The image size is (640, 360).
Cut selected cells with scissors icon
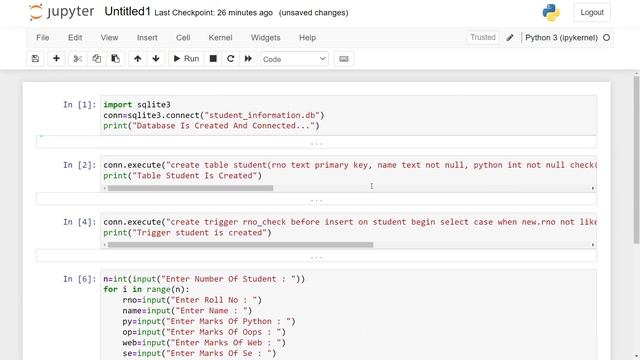78,59
